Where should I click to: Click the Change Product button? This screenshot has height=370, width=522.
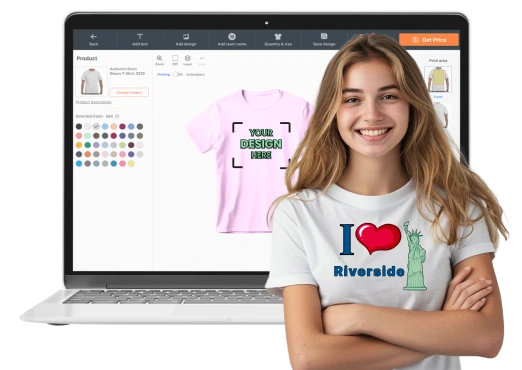(129, 92)
